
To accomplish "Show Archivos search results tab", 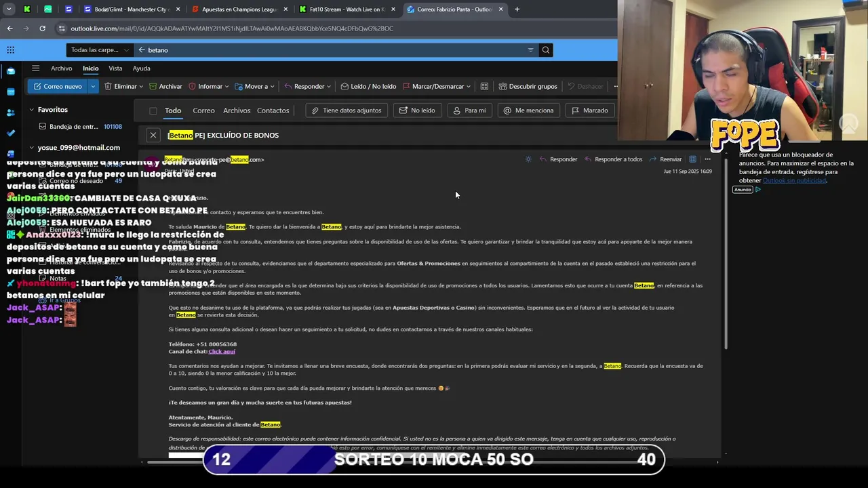I will 237,110.
